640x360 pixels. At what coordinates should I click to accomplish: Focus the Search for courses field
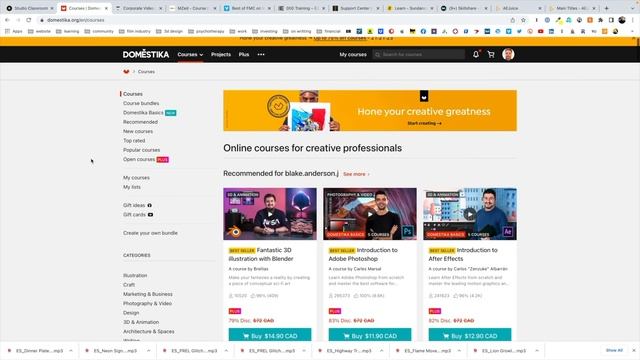[x=418, y=54]
